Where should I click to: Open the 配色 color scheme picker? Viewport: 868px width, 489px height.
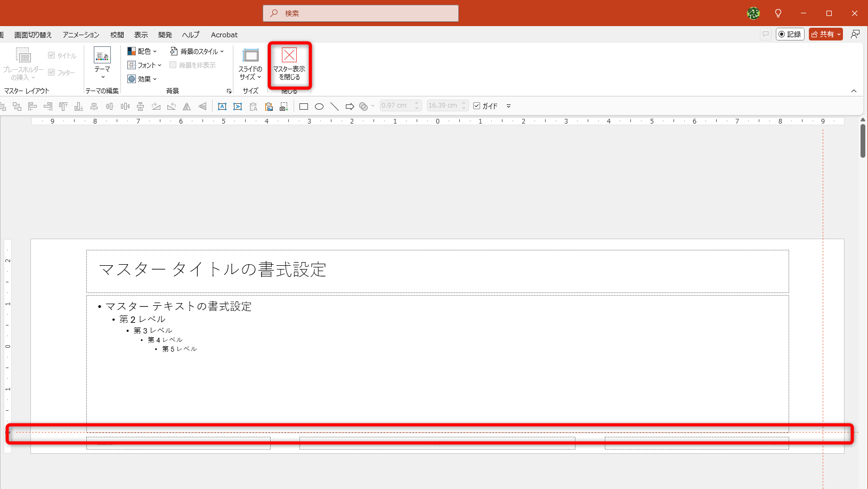tap(142, 51)
